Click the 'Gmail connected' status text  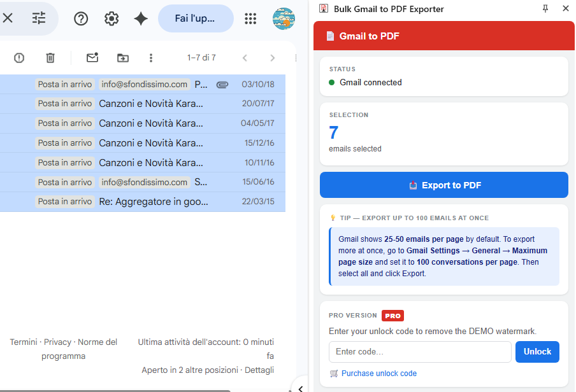(370, 83)
